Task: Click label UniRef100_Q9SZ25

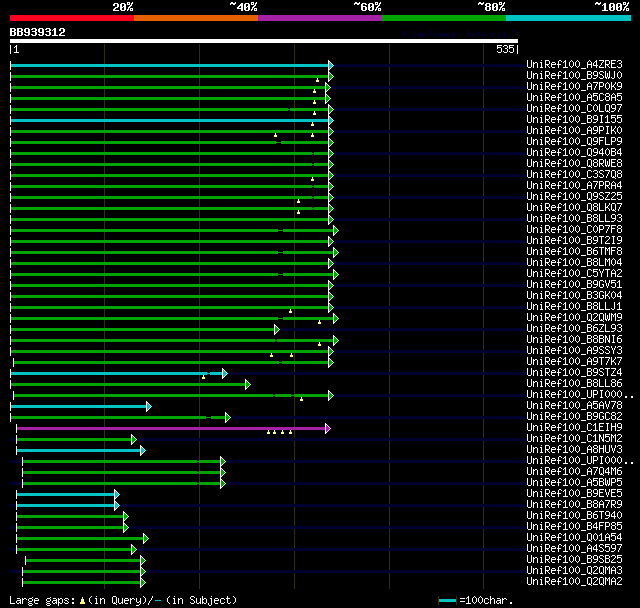Action: [x=574, y=197]
